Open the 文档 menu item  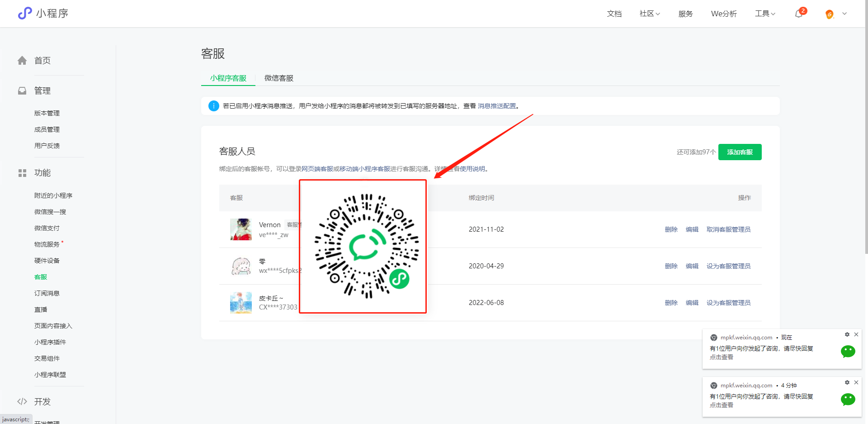[x=614, y=14]
